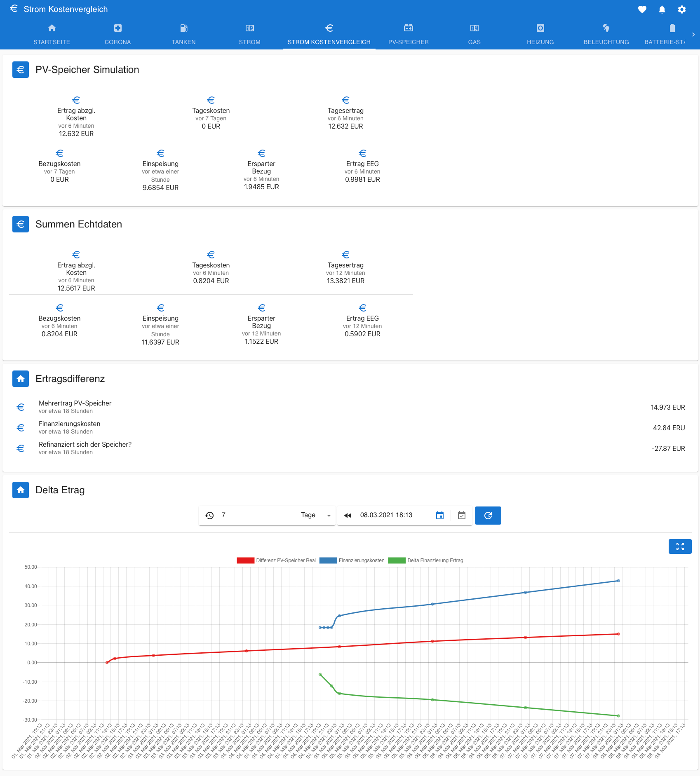The height and width of the screenshot is (776, 700).
Task: Click the Ertragsdifferenz home card icon
Action: coord(21,379)
